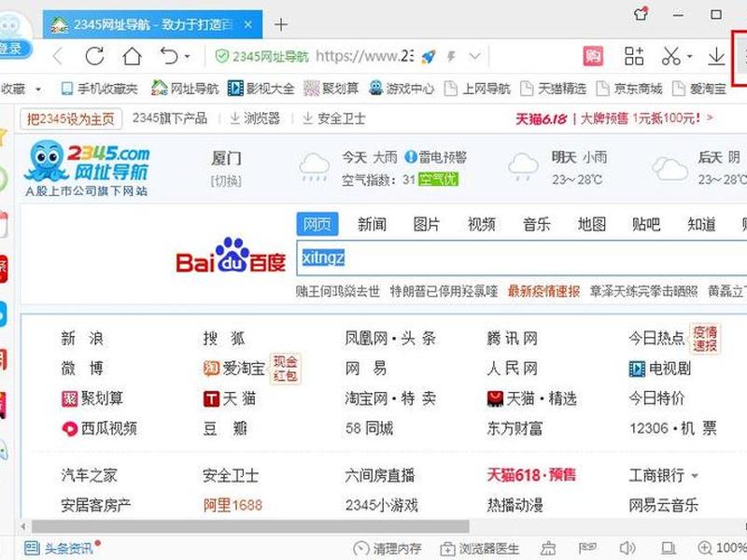
Task: Expand the address bar history dropdown
Action: (x=475, y=56)
